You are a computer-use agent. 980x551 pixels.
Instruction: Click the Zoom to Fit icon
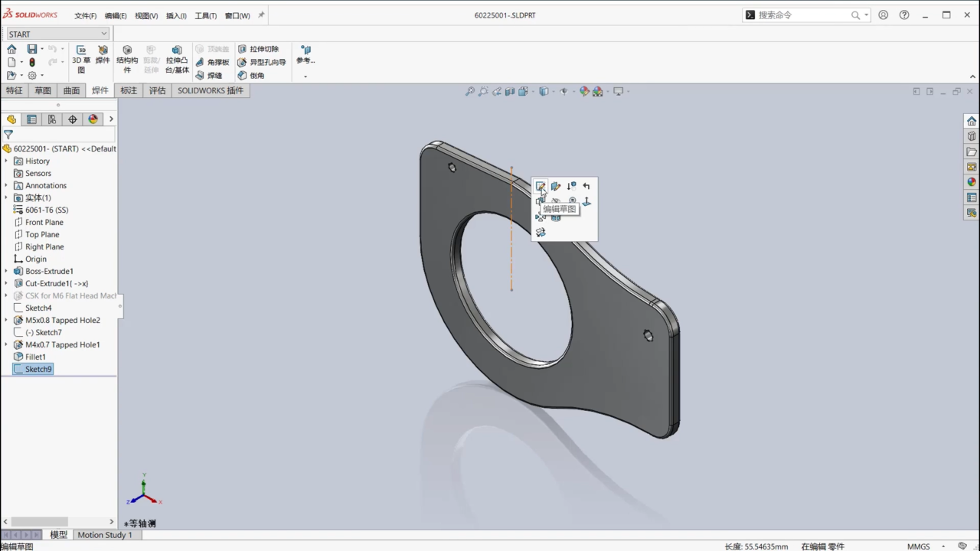[x=470, y=91]
